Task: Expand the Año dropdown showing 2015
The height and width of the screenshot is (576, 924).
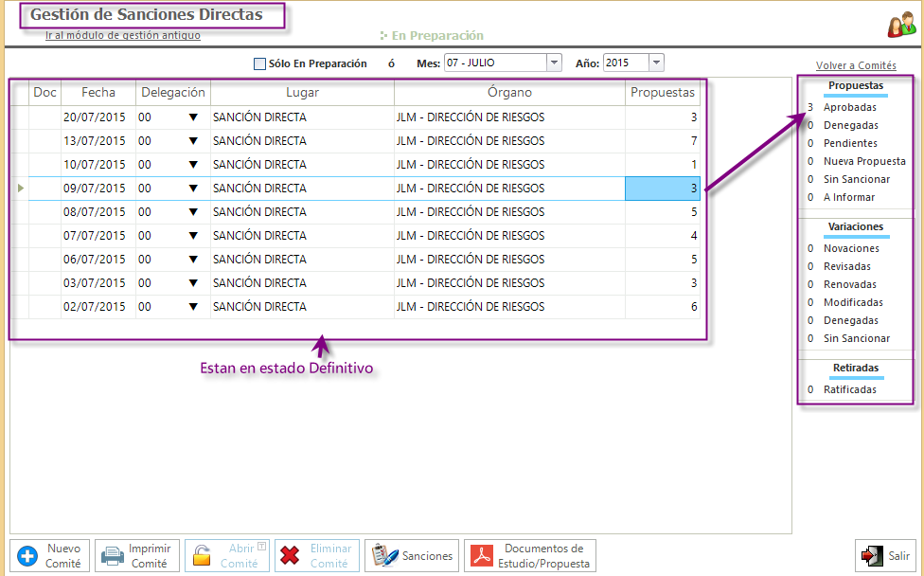Action: click(656, 63)
